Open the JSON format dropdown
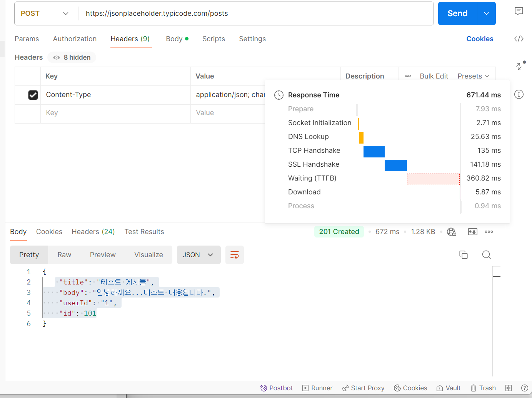Screen dimensions: 532x398 point(199,255)
